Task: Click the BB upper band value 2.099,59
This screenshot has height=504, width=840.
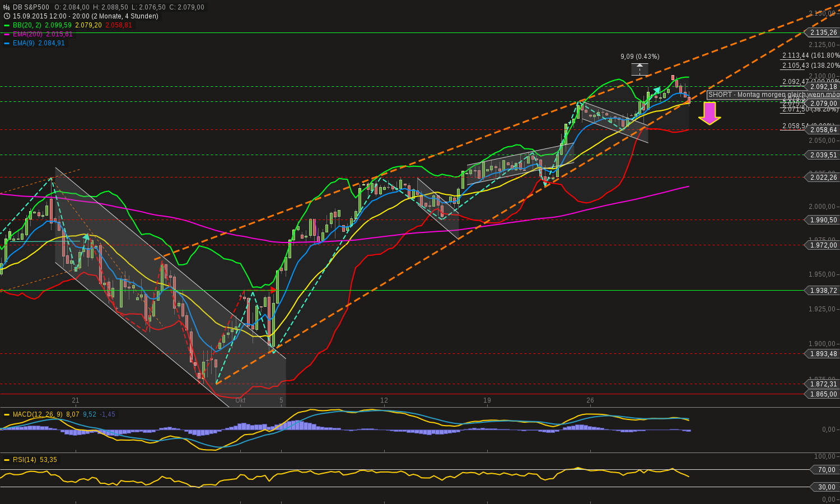Action: 59,25
